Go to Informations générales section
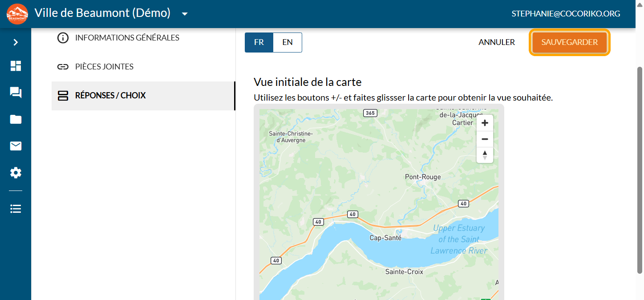 click(127, 38)
